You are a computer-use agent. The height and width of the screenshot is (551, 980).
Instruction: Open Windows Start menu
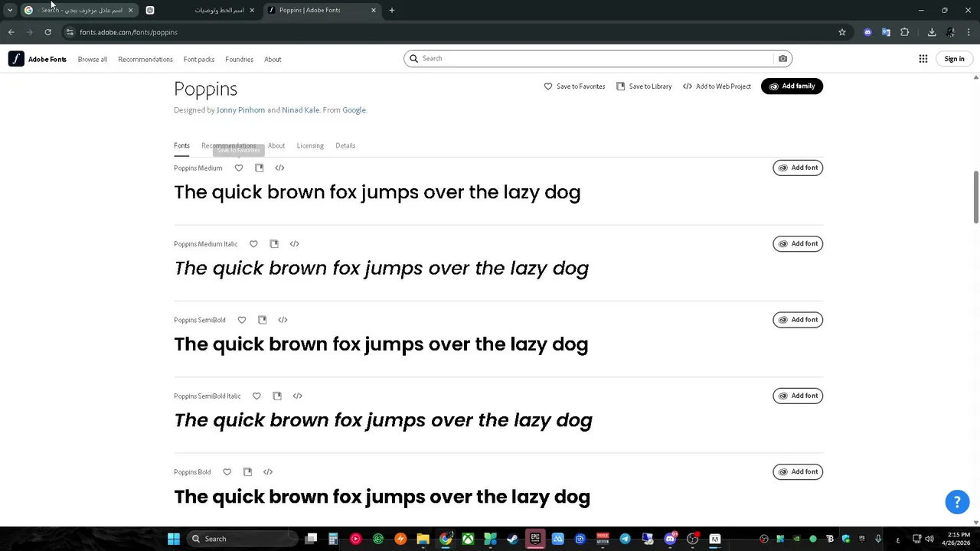[x=174, y=539]
